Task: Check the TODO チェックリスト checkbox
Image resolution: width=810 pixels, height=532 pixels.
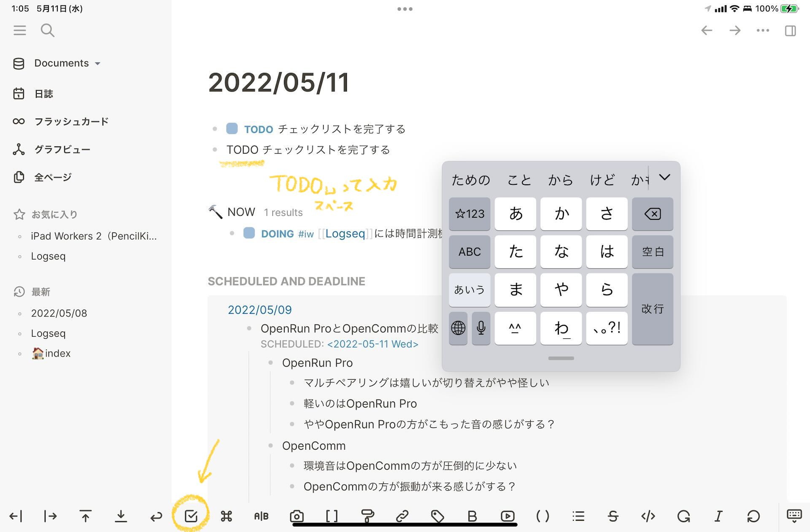Action: click(232, 129)
